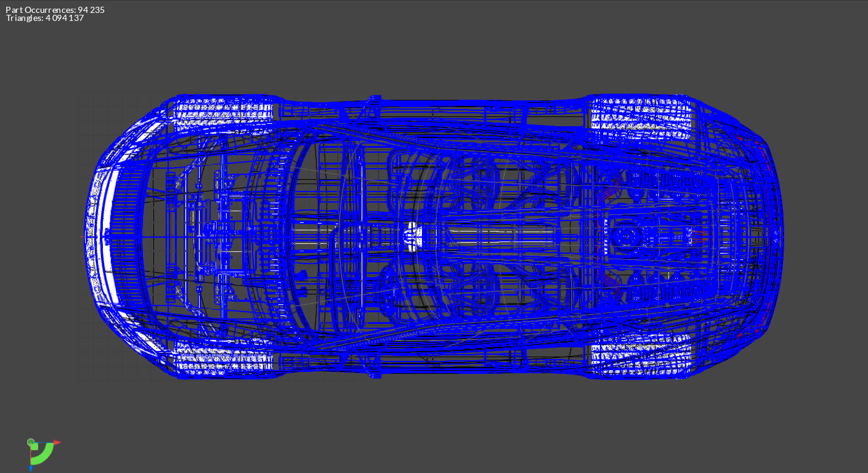
Task: Click the Triangles count readout
Action: (x=45, y=18)
